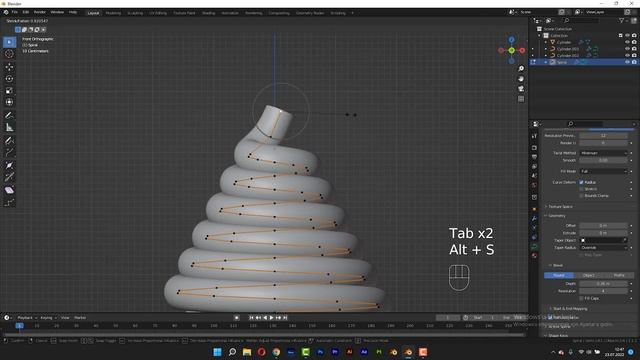Open the File menu

(14, 13)
